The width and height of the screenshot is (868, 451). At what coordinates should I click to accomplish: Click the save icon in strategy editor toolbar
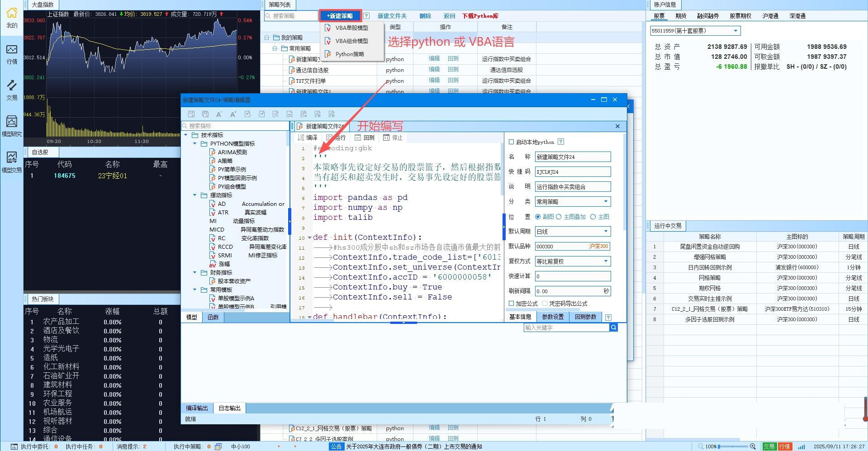(191, 114)
